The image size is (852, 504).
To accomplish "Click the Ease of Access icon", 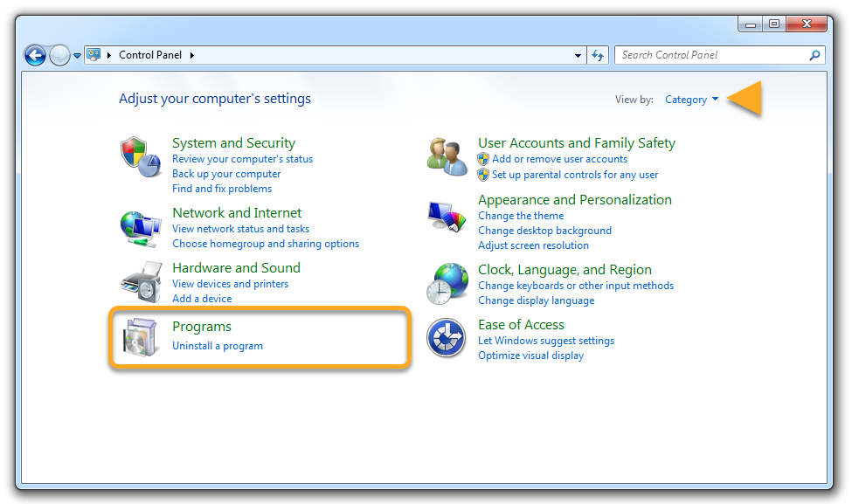I will coord(447,338).
